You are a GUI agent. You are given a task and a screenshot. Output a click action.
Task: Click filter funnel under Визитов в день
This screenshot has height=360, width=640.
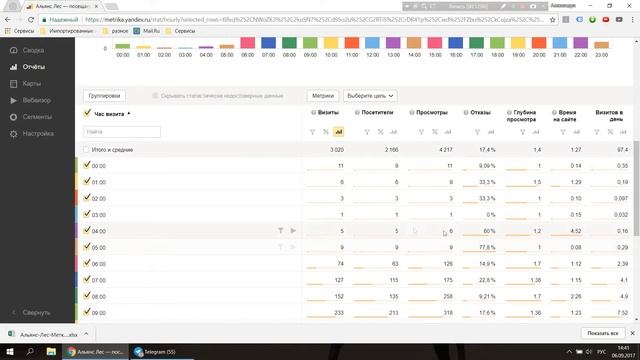click(x=597, y=132)
